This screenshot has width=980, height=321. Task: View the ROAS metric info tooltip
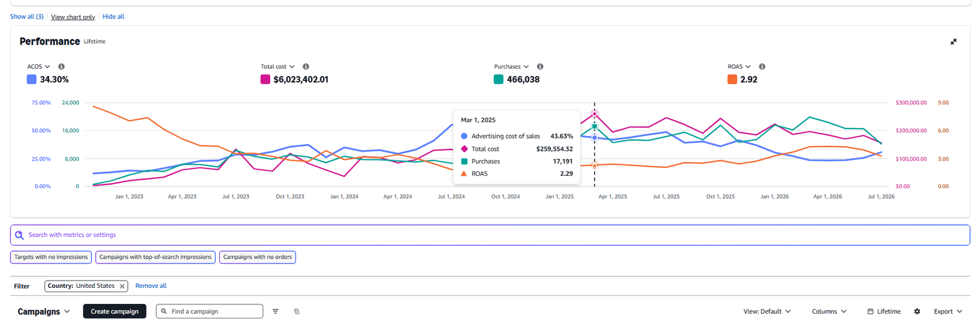point(762,67)
